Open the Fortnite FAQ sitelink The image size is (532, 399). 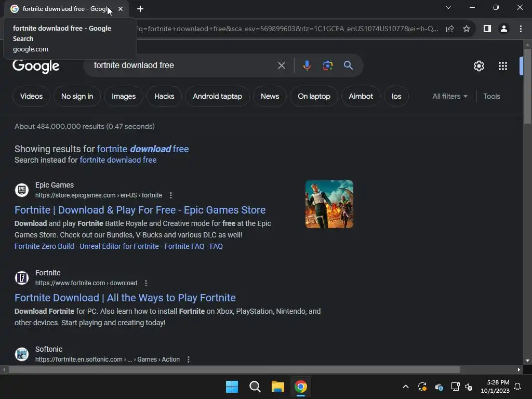[x=184, y=246]
